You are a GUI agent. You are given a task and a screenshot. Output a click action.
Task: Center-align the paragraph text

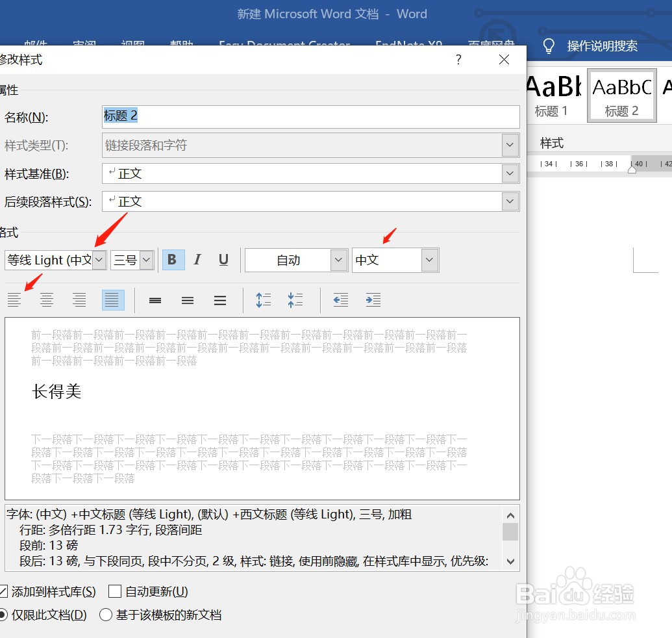pyautogui.click(x=47, y=300)
